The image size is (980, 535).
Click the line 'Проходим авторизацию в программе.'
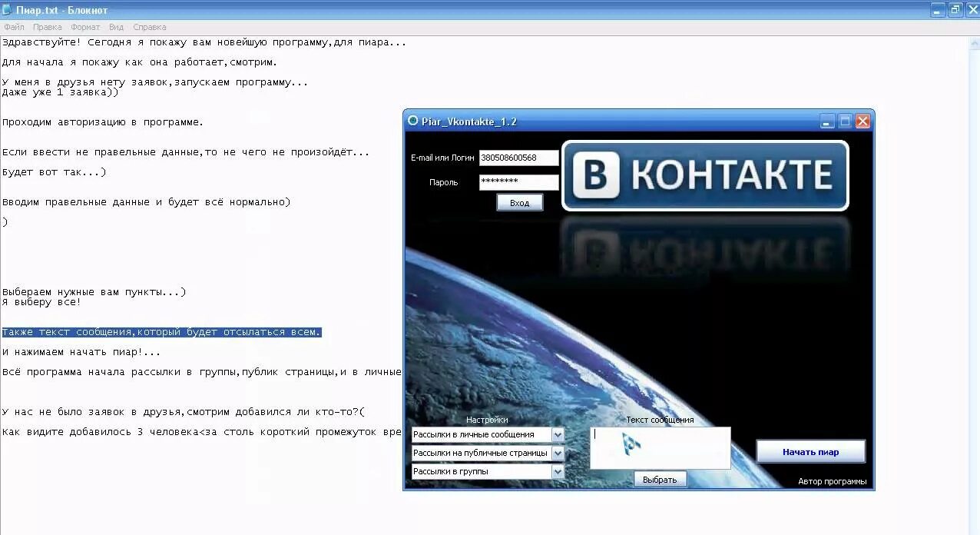coord(103,122)
